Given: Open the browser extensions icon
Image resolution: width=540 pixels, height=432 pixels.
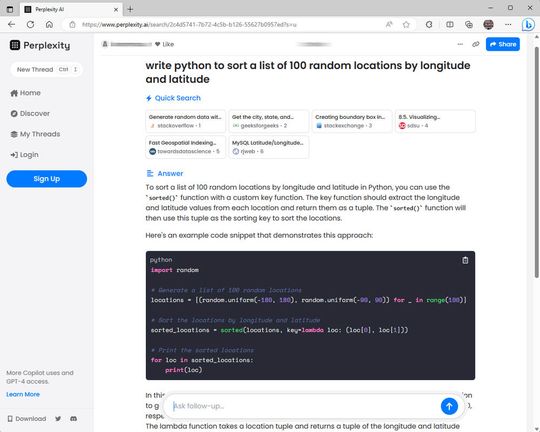Looking at the screenshot, I should point(429,24).
